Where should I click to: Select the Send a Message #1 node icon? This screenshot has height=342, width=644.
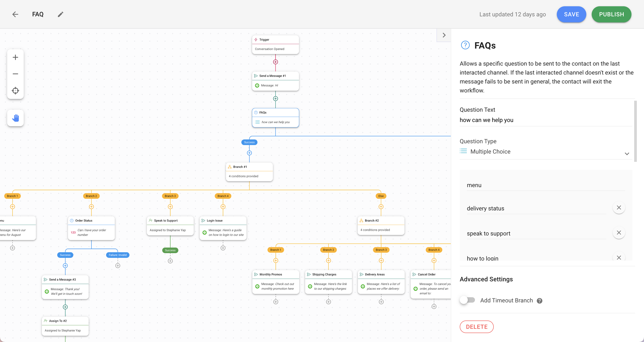[x=256, y=75]
